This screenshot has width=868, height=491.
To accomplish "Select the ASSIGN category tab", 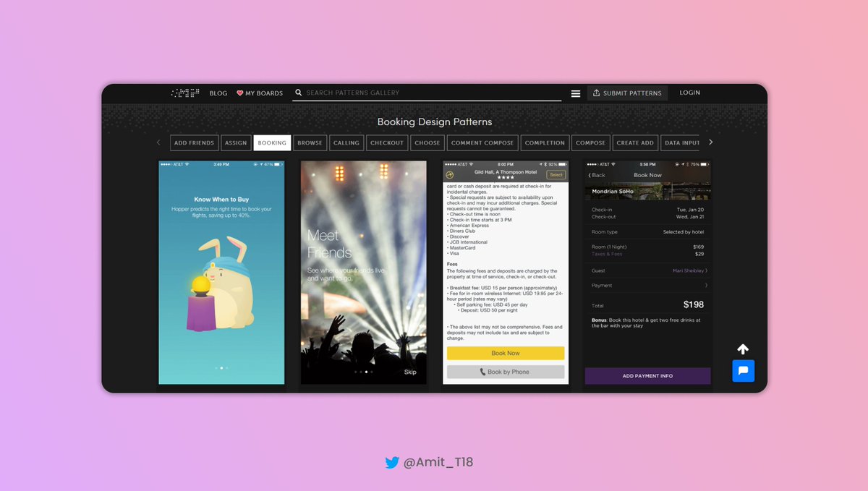I will point(236,143).
